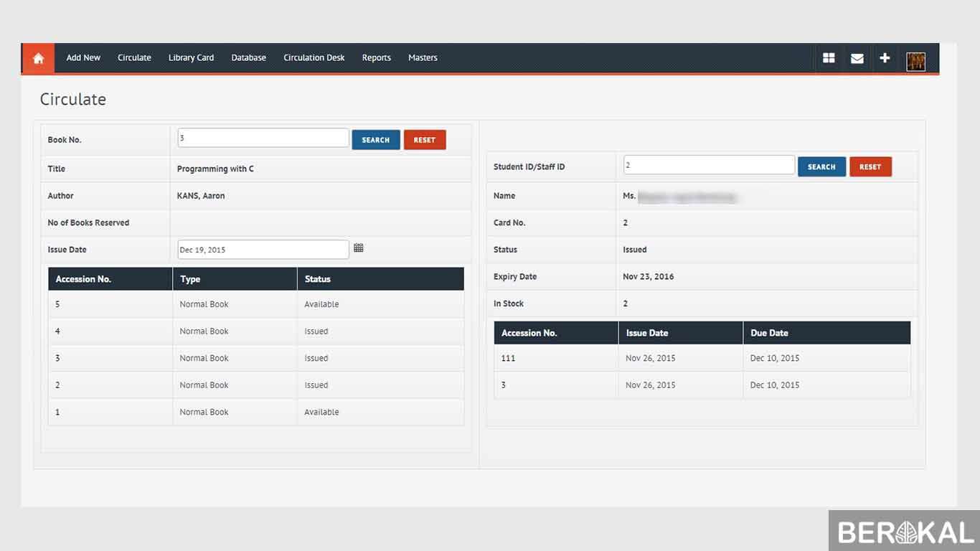The image size is (980, 551).
Task: Focus the Book No. input field
Action: pyautogui.click(x=263, y=138)
